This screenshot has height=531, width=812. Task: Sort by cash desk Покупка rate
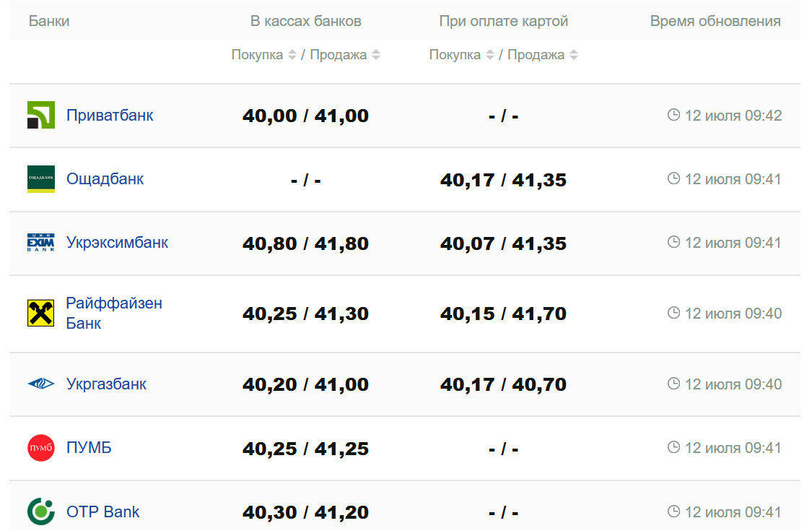[x=292, y=55]
